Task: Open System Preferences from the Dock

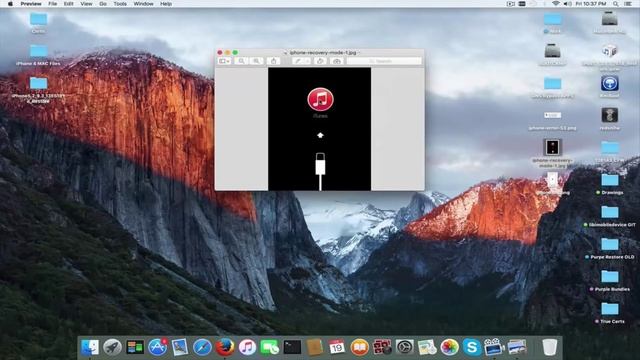Action: (404, 347)
